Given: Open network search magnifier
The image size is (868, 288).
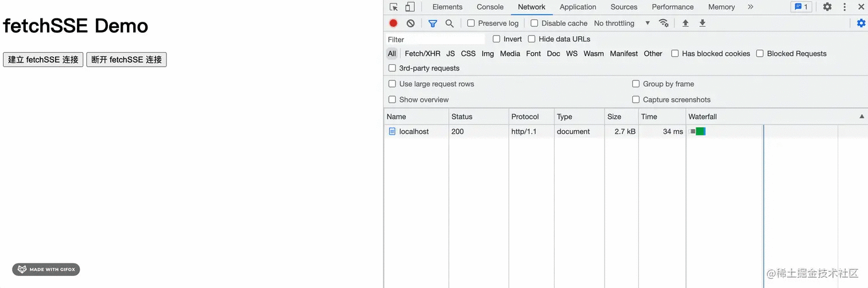Looking at the screenshot, I should [449, 23].
